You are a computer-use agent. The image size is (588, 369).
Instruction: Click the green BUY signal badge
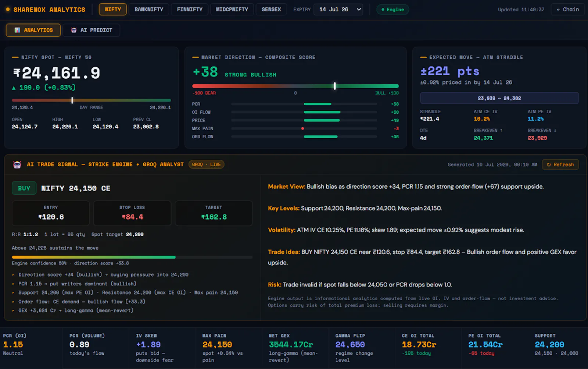click(24, 188)
